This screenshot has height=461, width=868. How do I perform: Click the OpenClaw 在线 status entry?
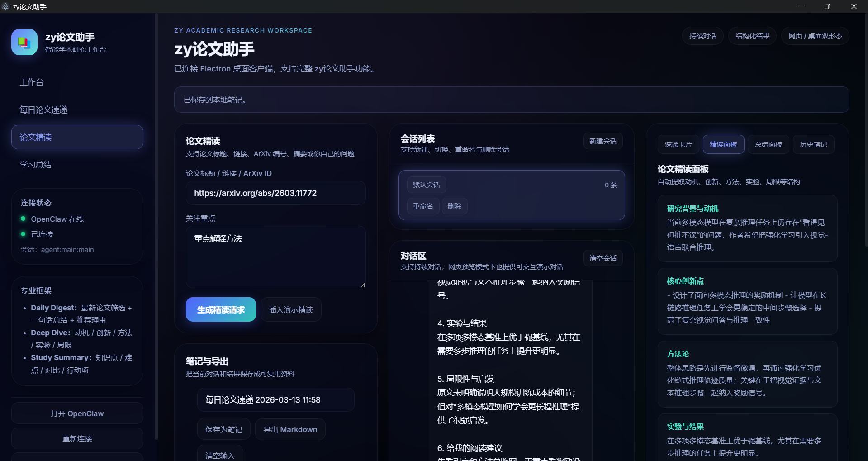point(57,219)
